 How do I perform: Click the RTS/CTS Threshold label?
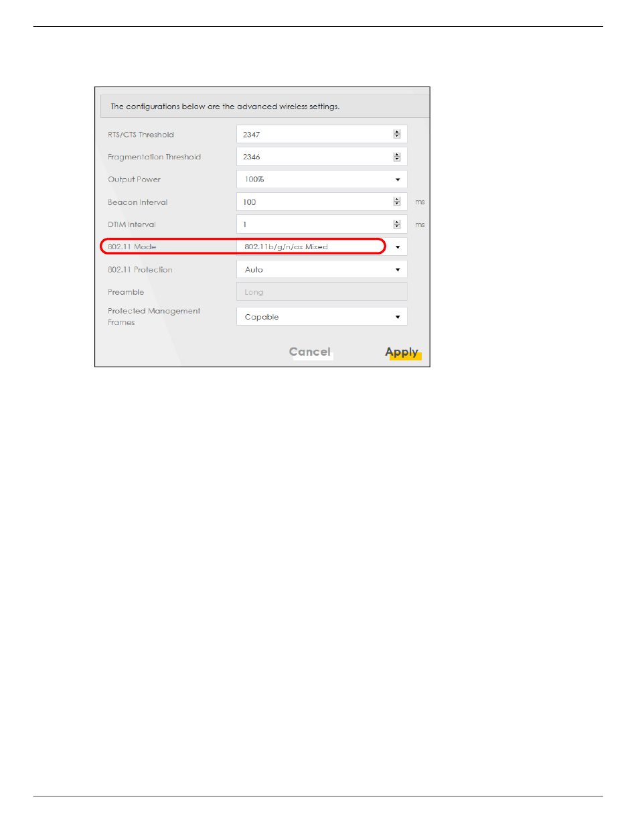pyautogui.click(x=141, y=135)
